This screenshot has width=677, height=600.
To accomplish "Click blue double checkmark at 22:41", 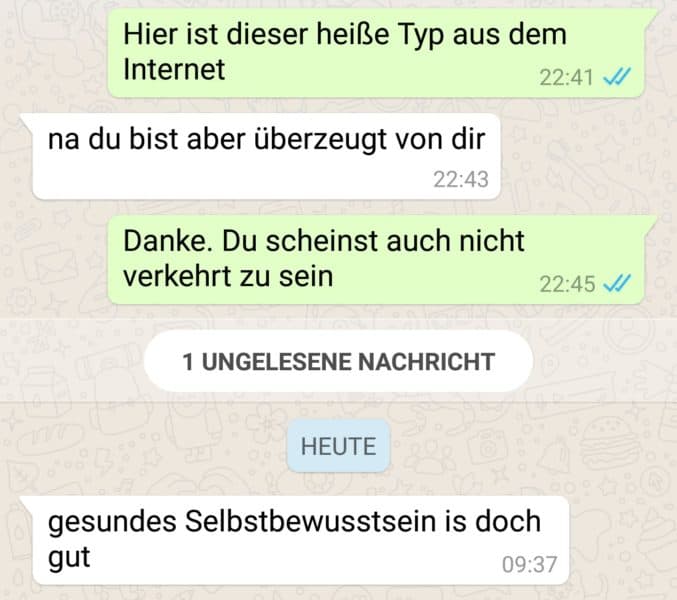I will pos(617,77).
